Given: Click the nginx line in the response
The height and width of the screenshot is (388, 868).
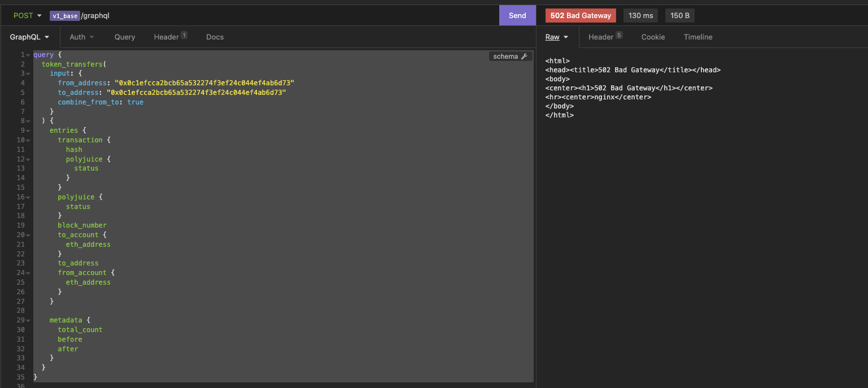Looking at the screenshot, I should point(599,97).
